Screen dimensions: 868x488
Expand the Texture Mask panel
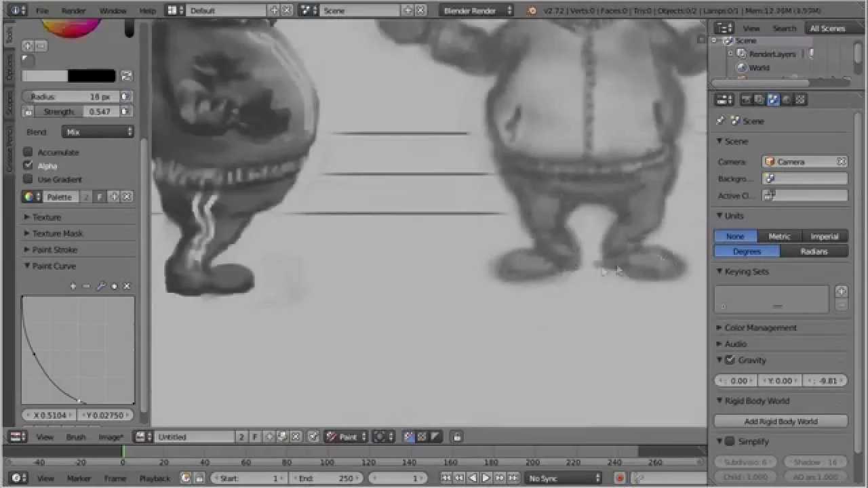tap(57, 233)
